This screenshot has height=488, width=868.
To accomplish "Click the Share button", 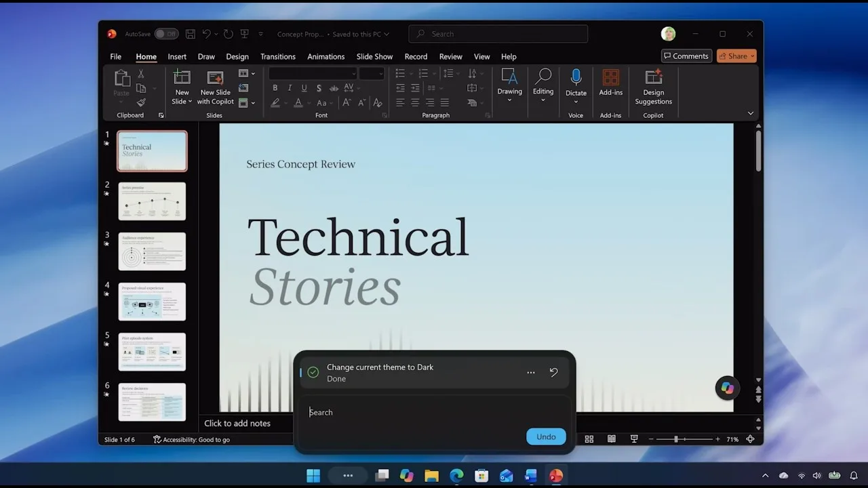I will pos(736,56).
